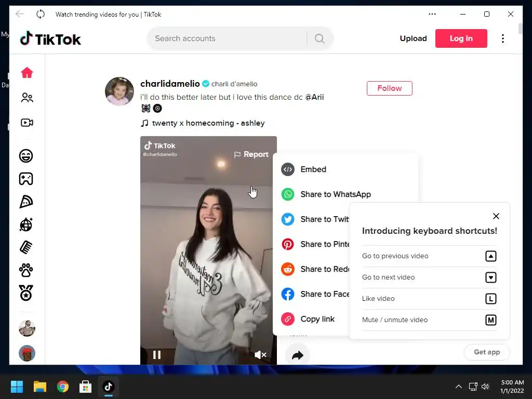Open the network icon in the tray
Screen dimensions: 532x399
pos(473,387)
